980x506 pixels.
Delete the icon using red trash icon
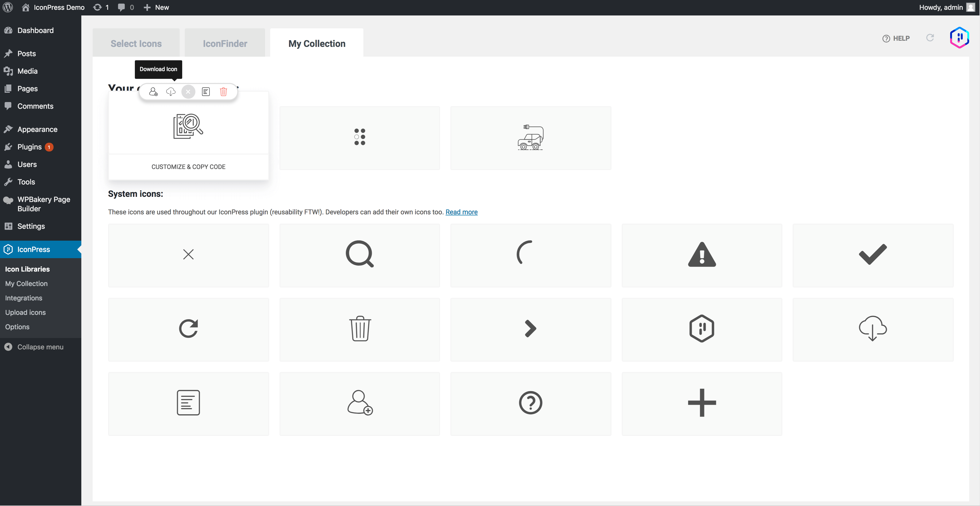[223, 91]
